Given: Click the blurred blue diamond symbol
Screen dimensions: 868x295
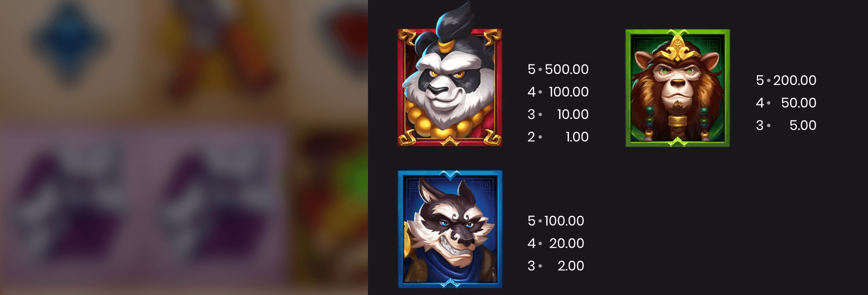Looking at the screenshot, I should [x=69, y=40].
